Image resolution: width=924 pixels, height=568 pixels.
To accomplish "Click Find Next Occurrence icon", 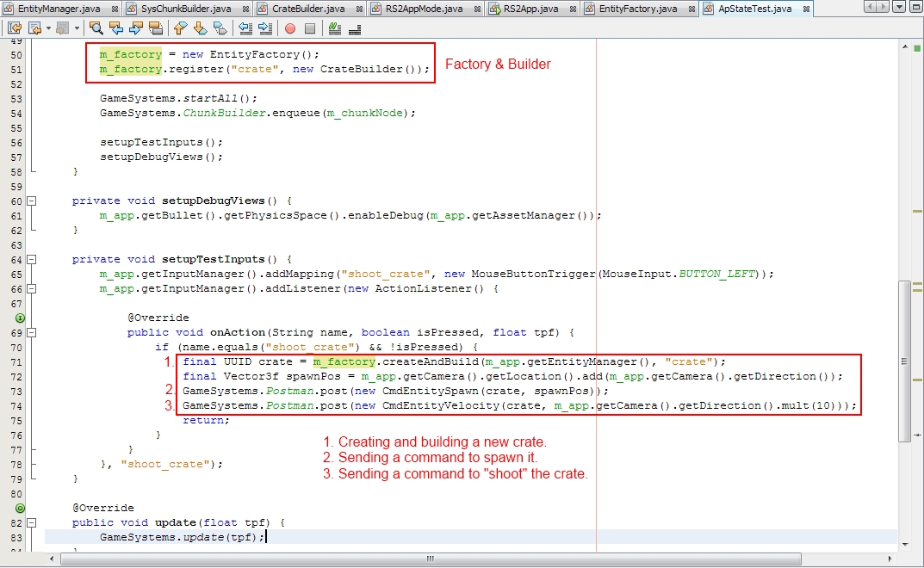I will [x=135, y=28].
